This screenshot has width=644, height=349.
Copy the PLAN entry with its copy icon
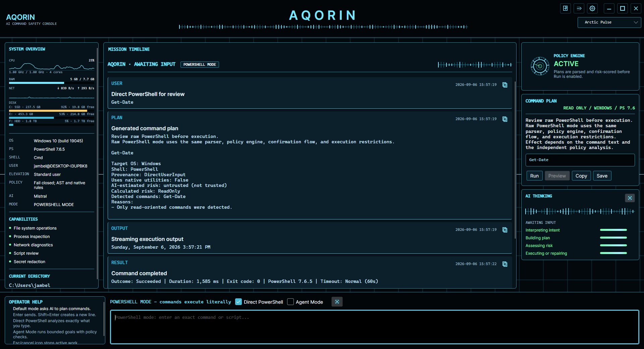point(505,119)
